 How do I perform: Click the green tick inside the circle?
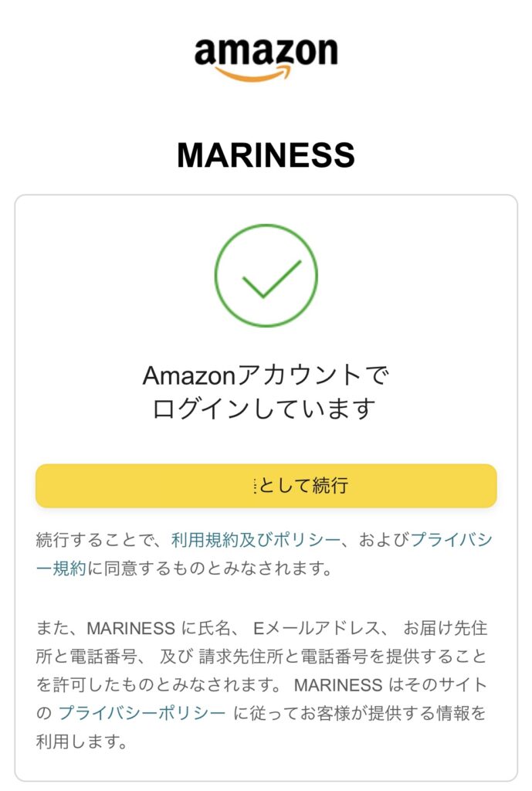coord(271,278)
